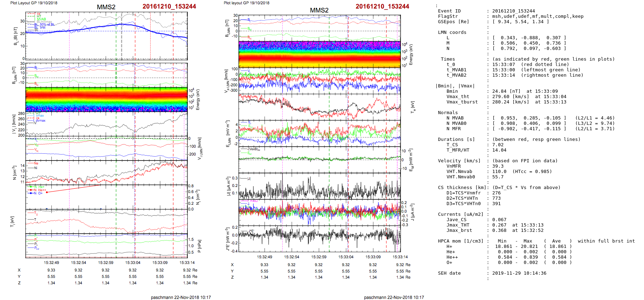The height and width of the screenshot is (300, 644).
Task: Click the top-left 'Plot Layout GP 19/10/2018' label
Action: point(34,3)
